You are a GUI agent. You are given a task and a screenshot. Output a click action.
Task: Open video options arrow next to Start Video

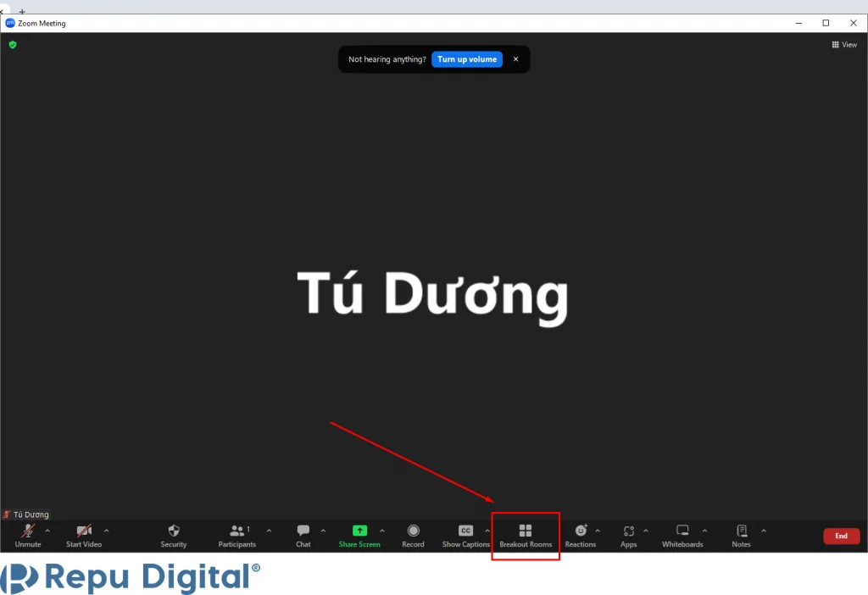[x=106, y=531]
